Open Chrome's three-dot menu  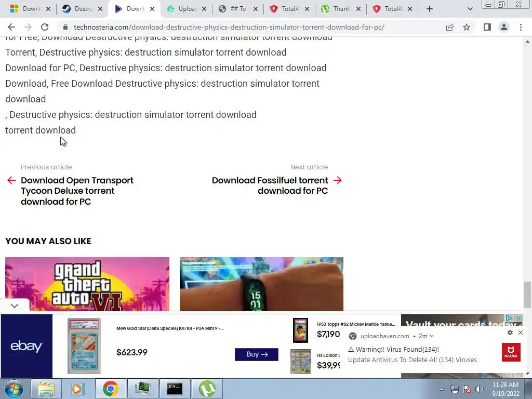[521, 27]
